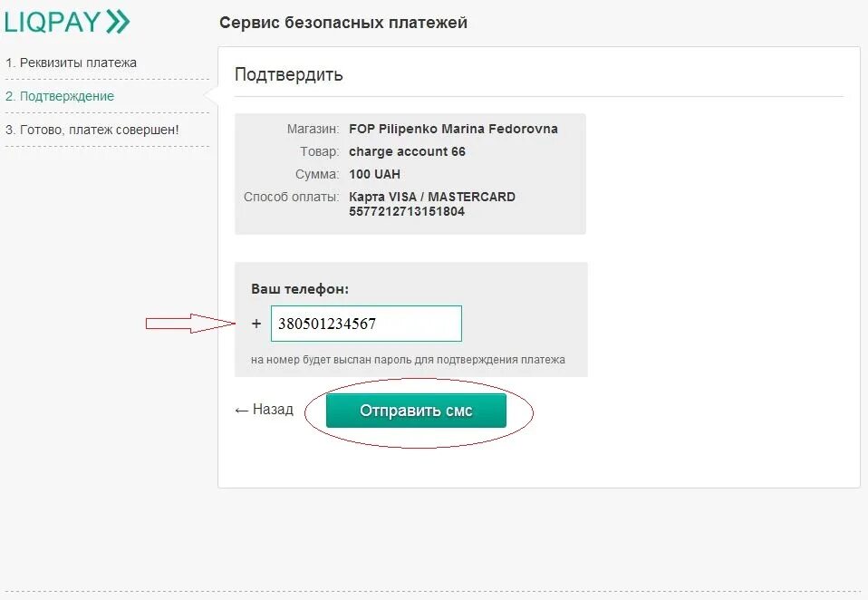
Task: Focus the phone number input field
Action: click(365, 324)
